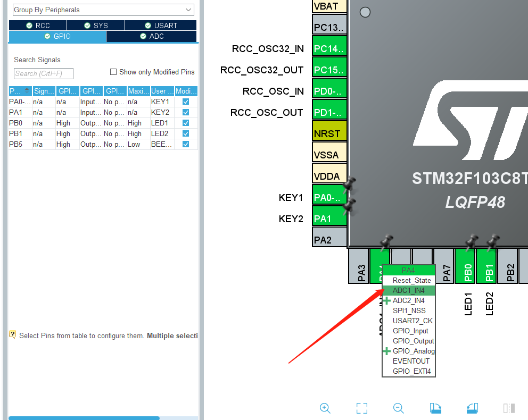Click the Signal column header
The image size is (528, 420).
click(x=44, y=91)
